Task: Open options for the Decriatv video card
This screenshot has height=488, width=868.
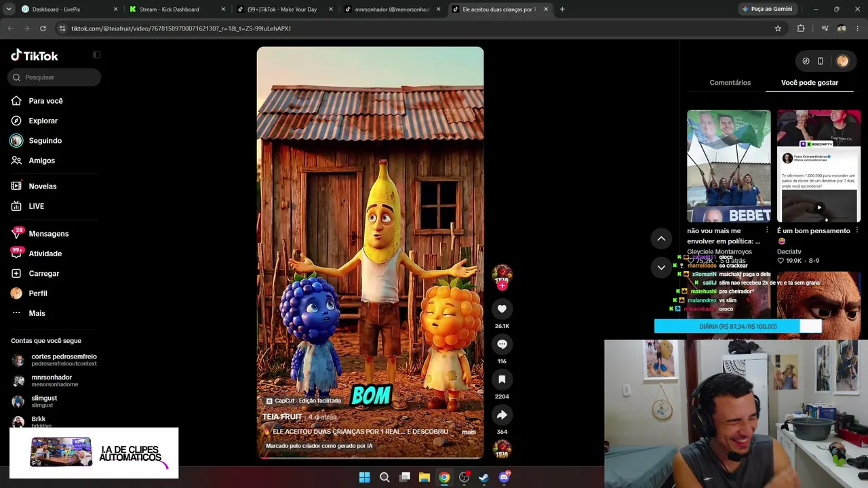Action: point(857,231)
